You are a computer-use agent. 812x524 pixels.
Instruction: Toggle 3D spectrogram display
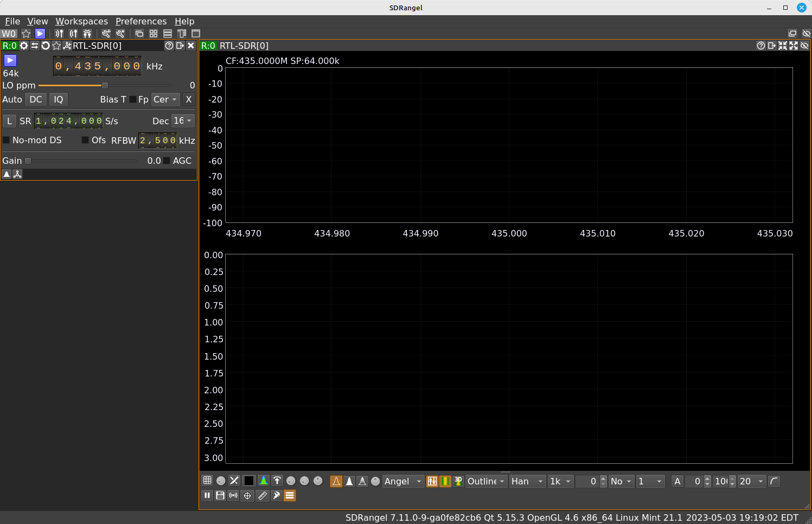pos(458,481)
